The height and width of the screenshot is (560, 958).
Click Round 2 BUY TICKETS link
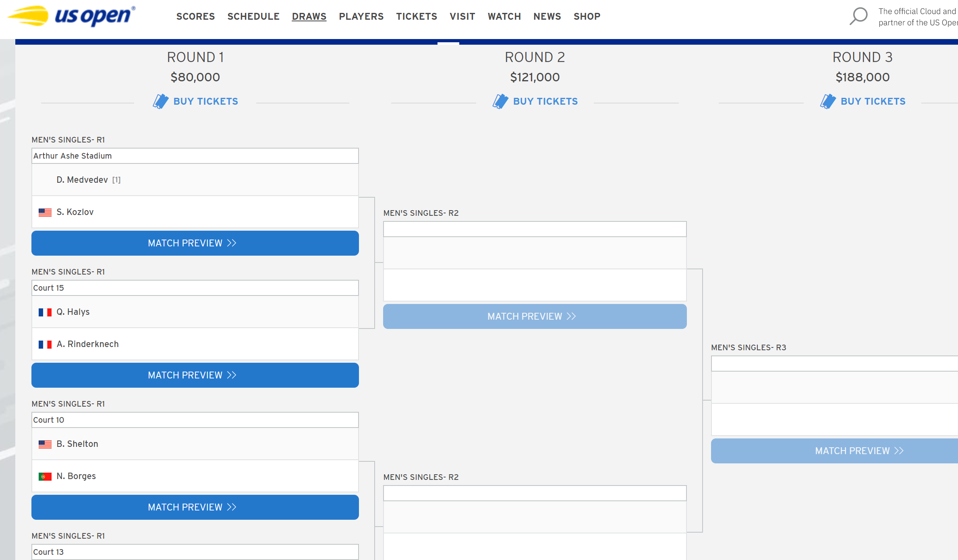tap(545, 101)
